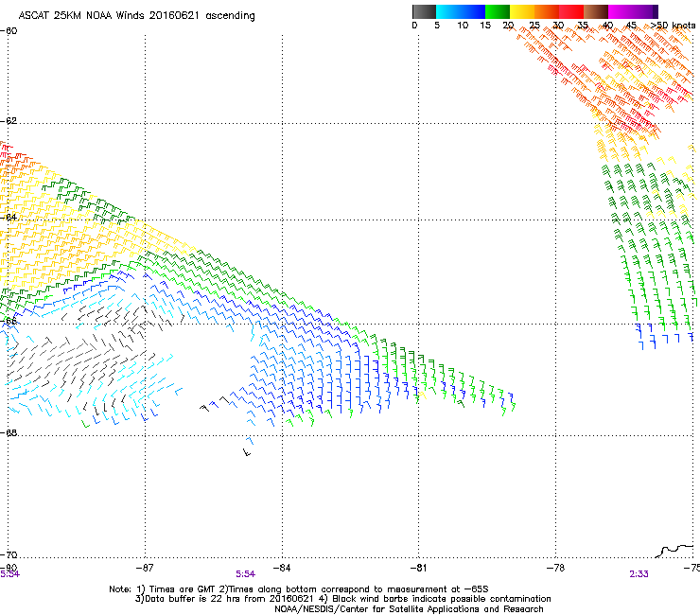Screen dimensions: 700x615
Task: Click the '-84' longitude label
Action: 282,568
